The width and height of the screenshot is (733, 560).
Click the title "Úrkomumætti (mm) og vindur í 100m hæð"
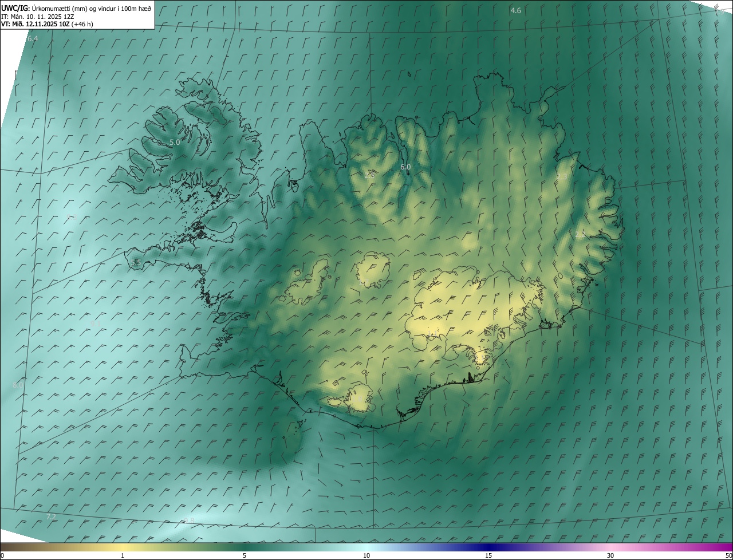click(92, 8)
